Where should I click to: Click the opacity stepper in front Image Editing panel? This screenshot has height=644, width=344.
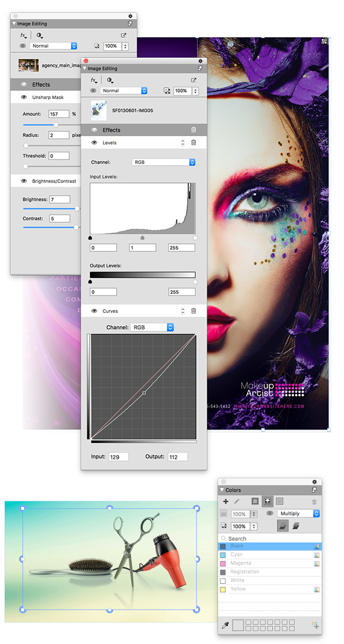[195, 91]
